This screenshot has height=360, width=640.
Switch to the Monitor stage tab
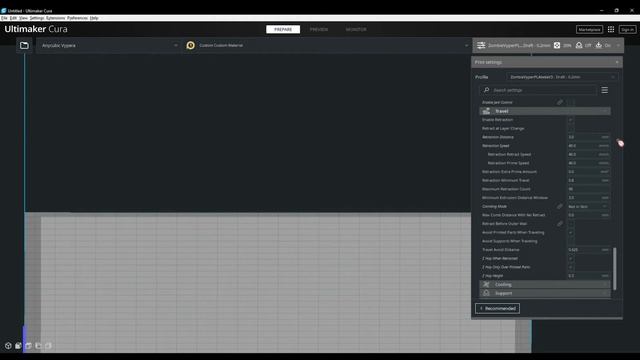pyautogui.click(x=356, y=29)
